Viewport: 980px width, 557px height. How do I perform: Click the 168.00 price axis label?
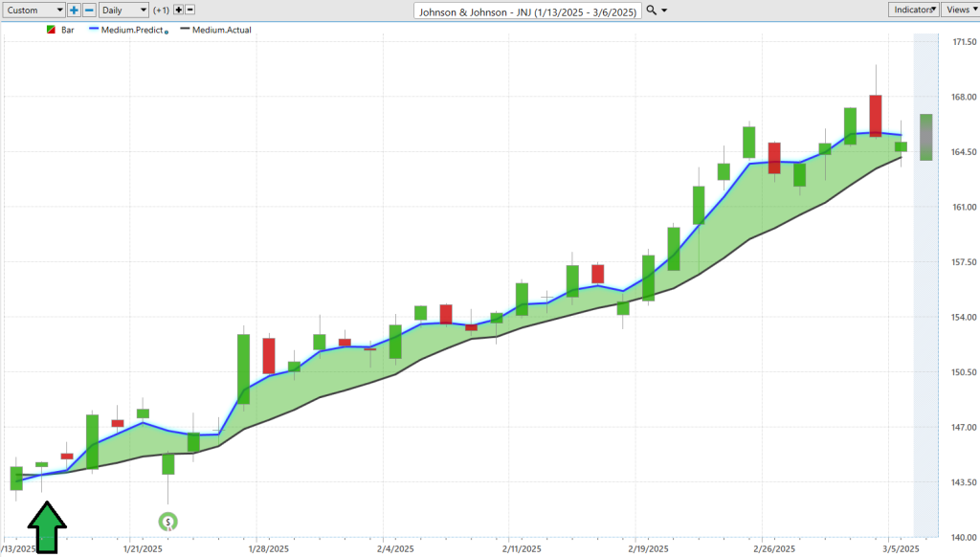click(x=965, y=97)
